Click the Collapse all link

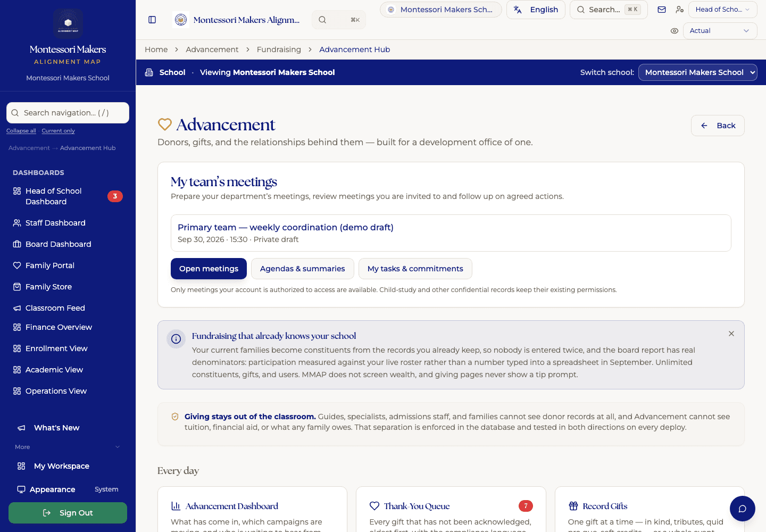tap(21, 131)
